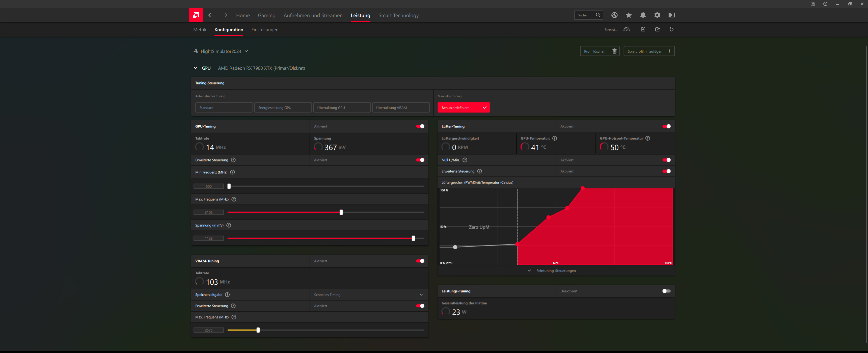Disable the GPU-Tuning toggle
Viewport: 868px width, 353px height.
(420, 126)
